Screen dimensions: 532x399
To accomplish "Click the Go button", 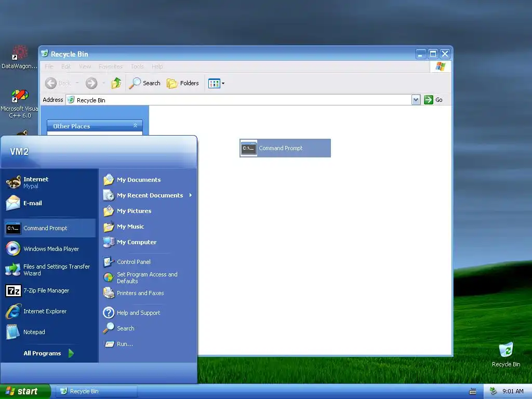I will click(x=433, y=100).
